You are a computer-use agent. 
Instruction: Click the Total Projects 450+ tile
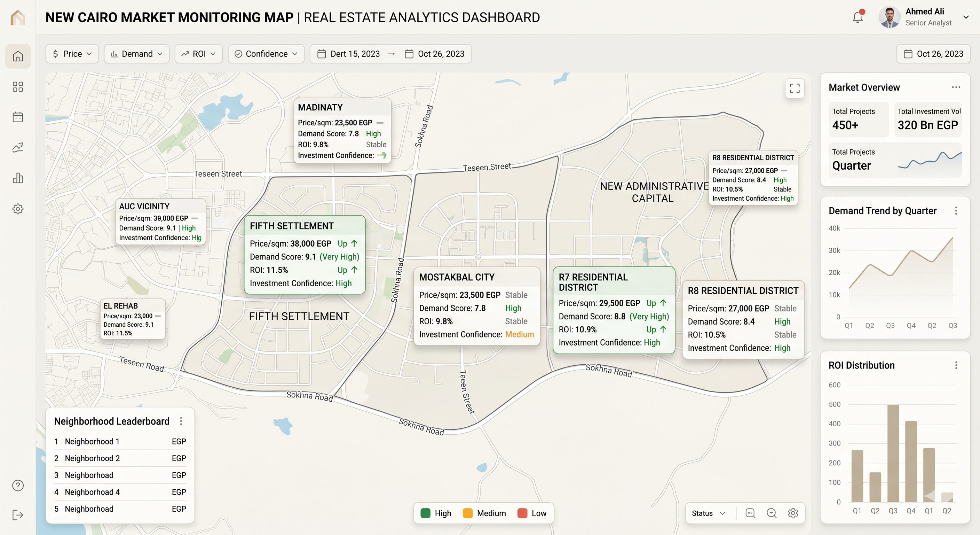coord(859,119)
